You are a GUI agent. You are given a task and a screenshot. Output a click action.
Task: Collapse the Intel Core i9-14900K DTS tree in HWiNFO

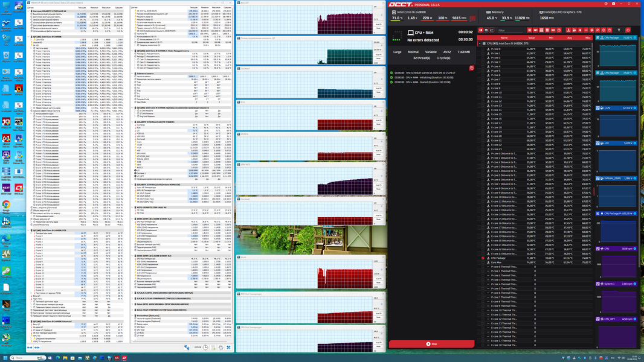(28, 230)
